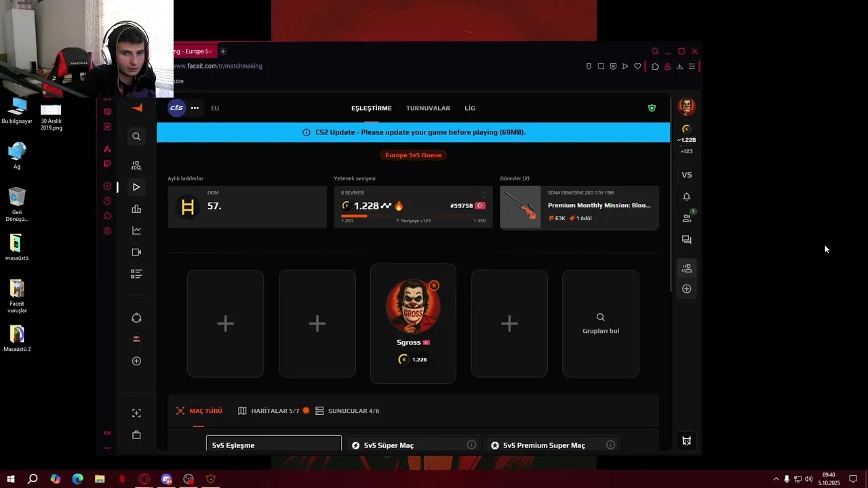868x488 pixels.
Task: Select the MAÇ TÜRÜ tab
Action: (x=199, y=411)
